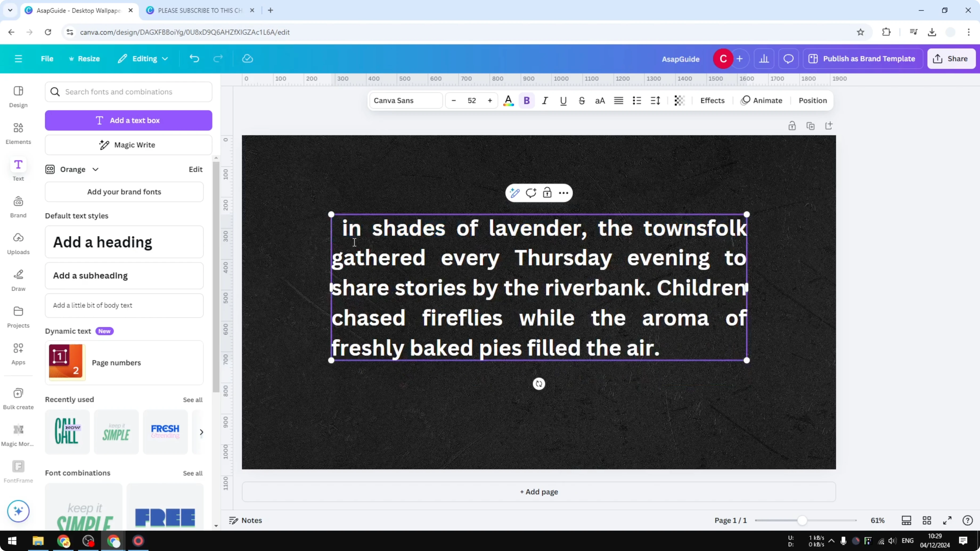
Task: Lock the selected text box
Action: tap(547, 193)
